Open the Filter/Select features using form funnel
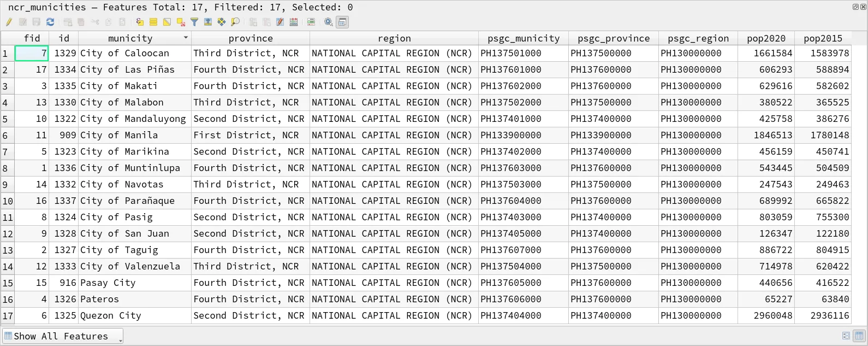 pyautogui.click(x=194, y=22)
